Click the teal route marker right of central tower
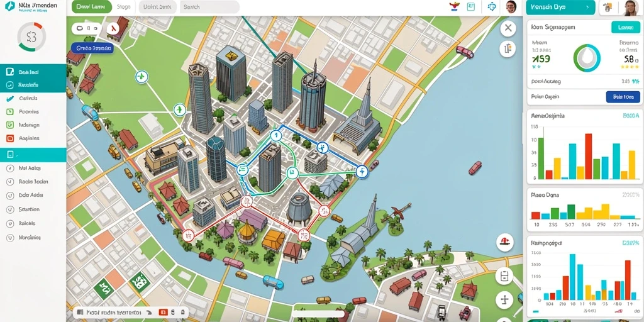Image resolution: width=644 pixels, height=322 pixels. coord(292,172)
